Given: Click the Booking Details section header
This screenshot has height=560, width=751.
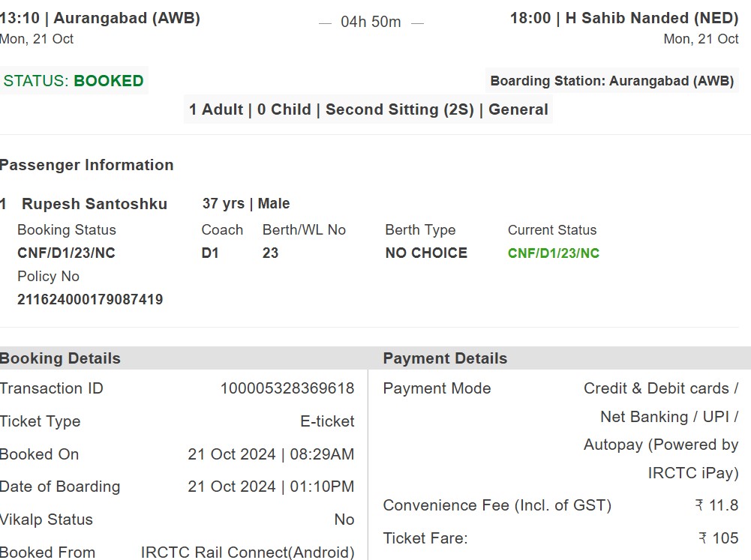Looking at the screenshot, I should tap(60, 358).
